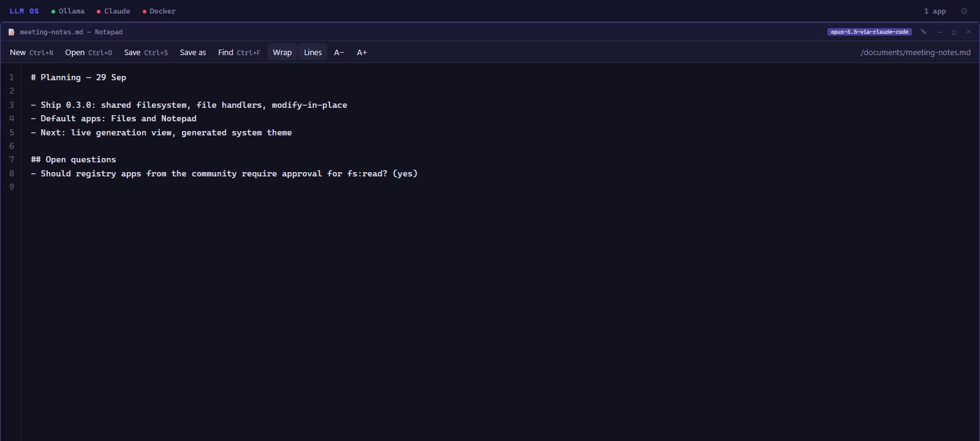The height and width of the screenshot is (441, 980).
Task: Click the Claude status indicator
Action: (113, 11)
